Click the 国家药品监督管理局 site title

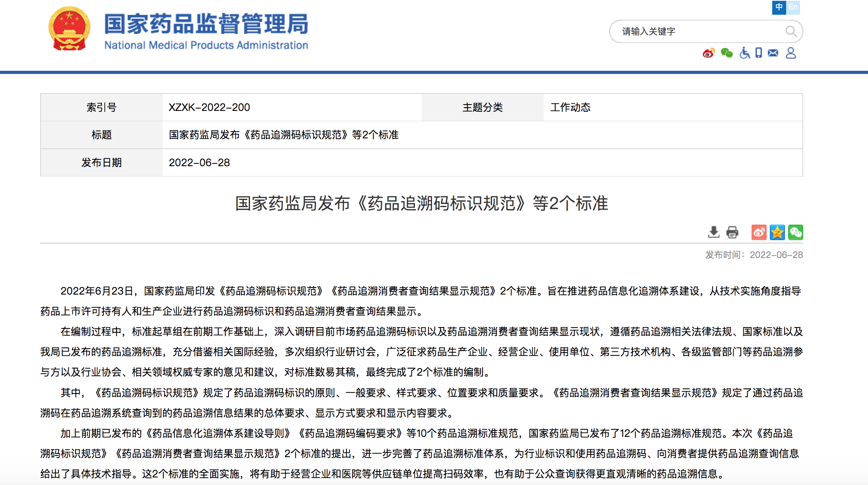pos(206,24)
